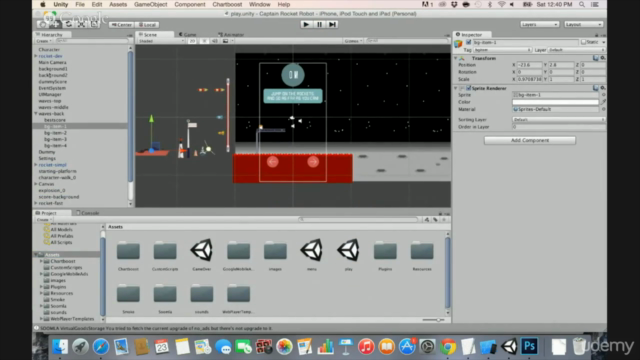
Task: Select the Move tool in toolbar
Action: (56, 24)
